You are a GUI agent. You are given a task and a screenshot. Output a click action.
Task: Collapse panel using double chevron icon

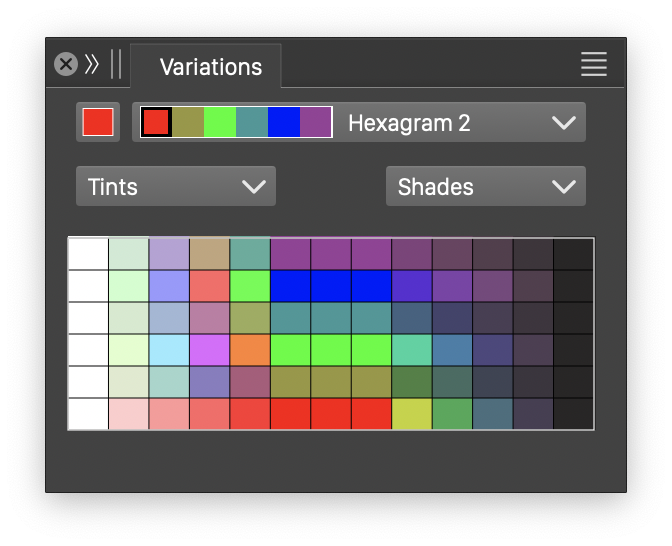[x=92, y=65]
